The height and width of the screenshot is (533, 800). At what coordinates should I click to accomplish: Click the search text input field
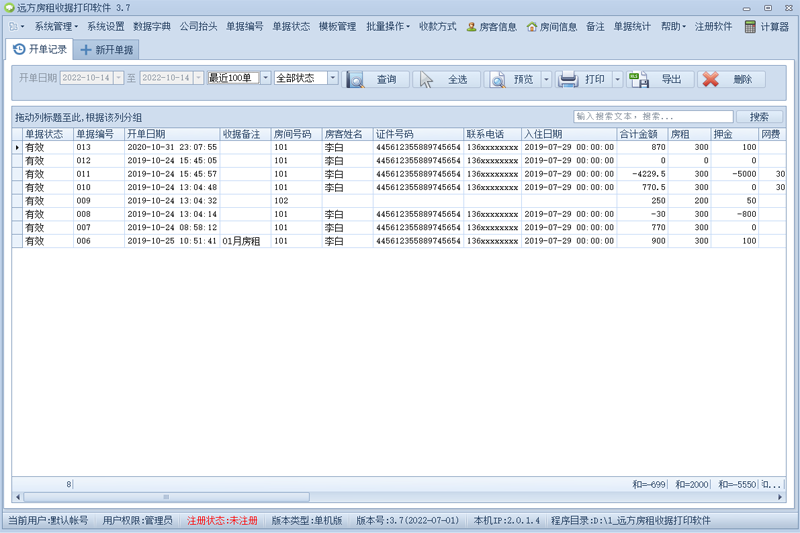[653, 117]
